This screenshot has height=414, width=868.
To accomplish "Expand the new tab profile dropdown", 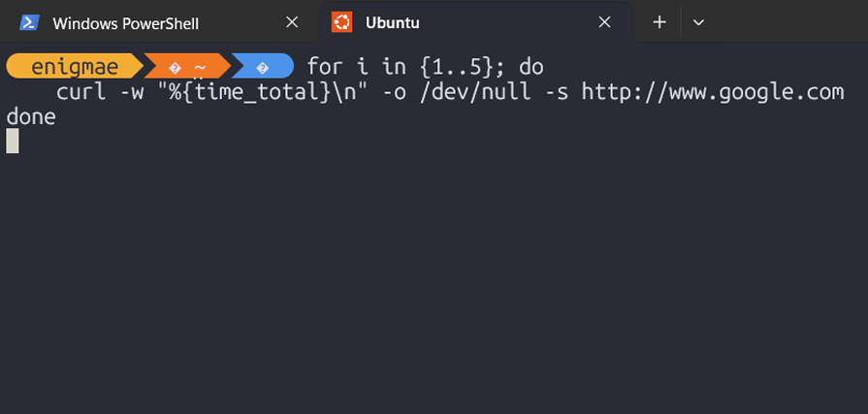I will coord(698,22).
